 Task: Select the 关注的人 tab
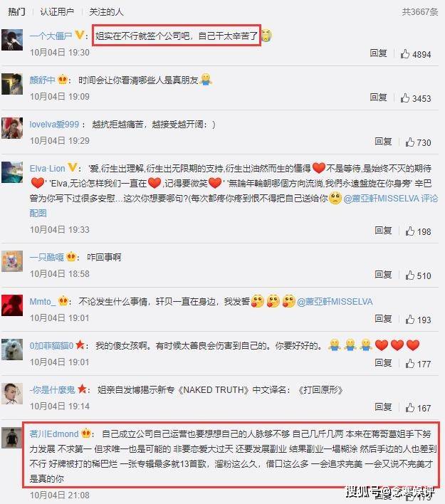tap(106, 12)
